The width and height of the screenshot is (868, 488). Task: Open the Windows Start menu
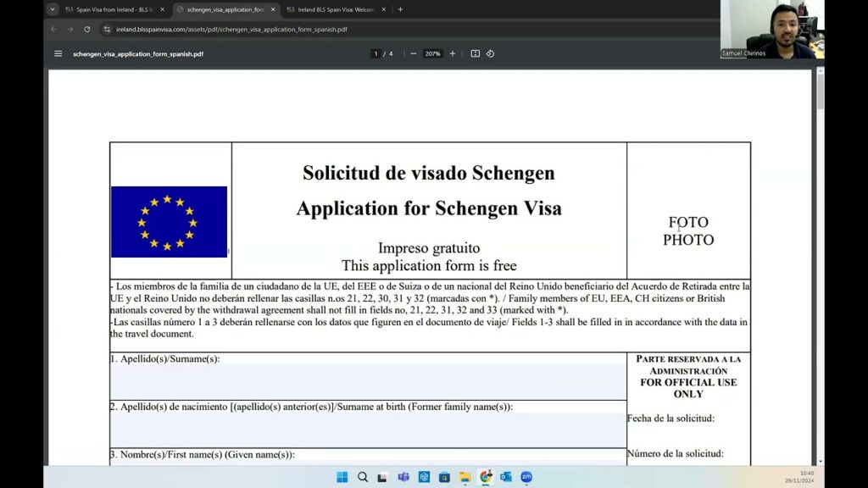[x=342, y=477]
